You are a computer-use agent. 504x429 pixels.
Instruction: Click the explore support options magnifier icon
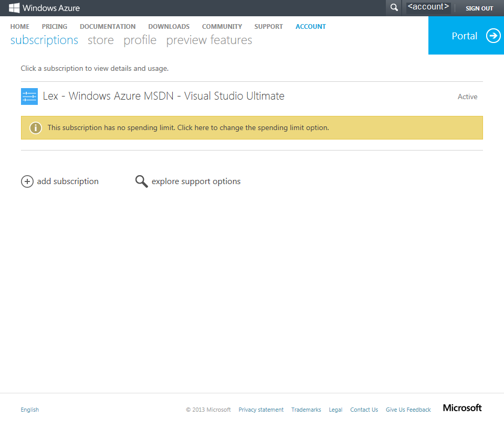[141, 181]
